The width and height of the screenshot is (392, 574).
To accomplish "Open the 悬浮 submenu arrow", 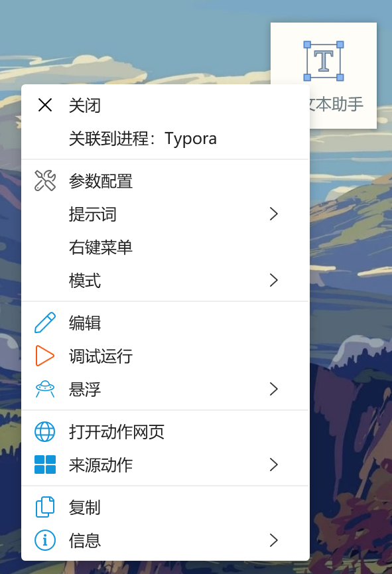I will [x=274, y=389].
